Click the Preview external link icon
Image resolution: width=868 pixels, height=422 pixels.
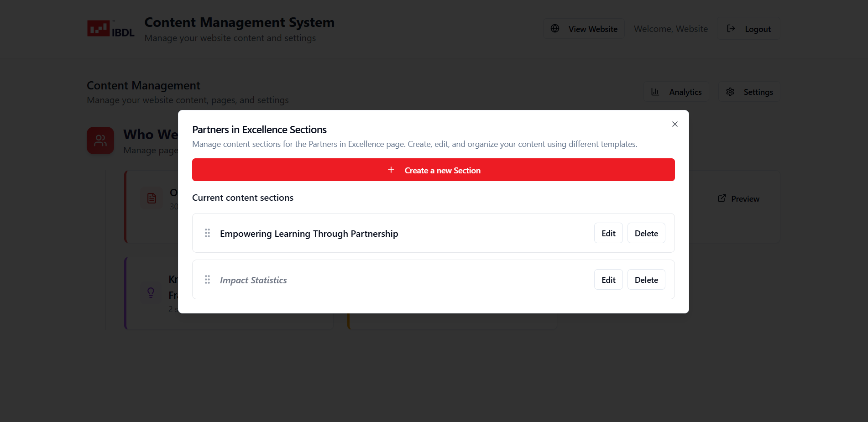tap(722, 198)
